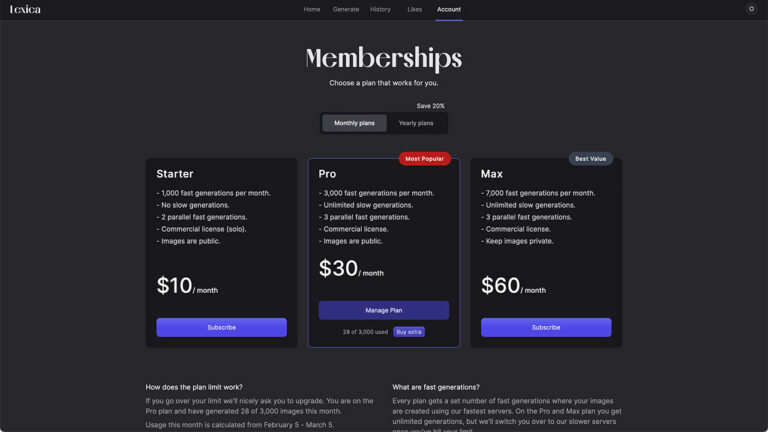Click the Lexica logo
768x432 pixels.
(x=26, y=9)
